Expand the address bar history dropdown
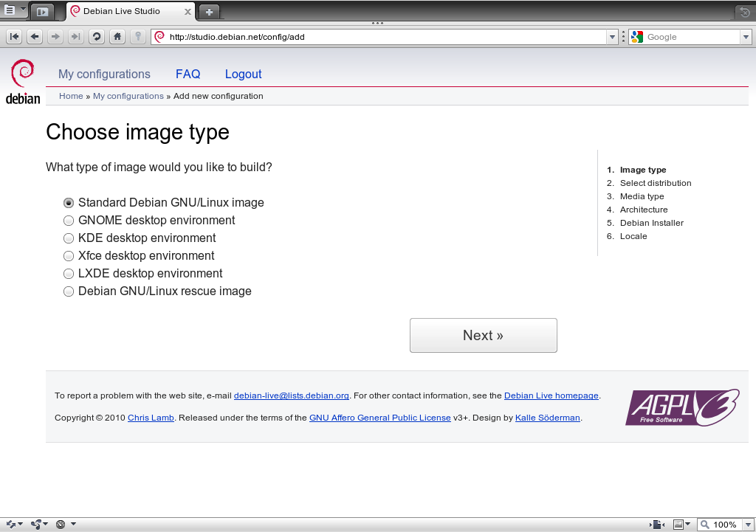The height and width of the screenshot is (532, 756). [612, 37]
